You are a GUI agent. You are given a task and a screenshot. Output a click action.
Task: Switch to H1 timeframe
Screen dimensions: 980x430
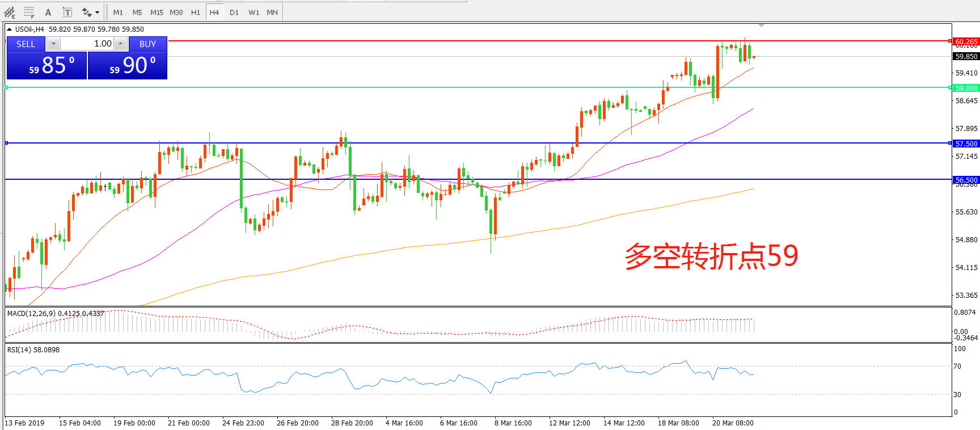click(195, 12)
